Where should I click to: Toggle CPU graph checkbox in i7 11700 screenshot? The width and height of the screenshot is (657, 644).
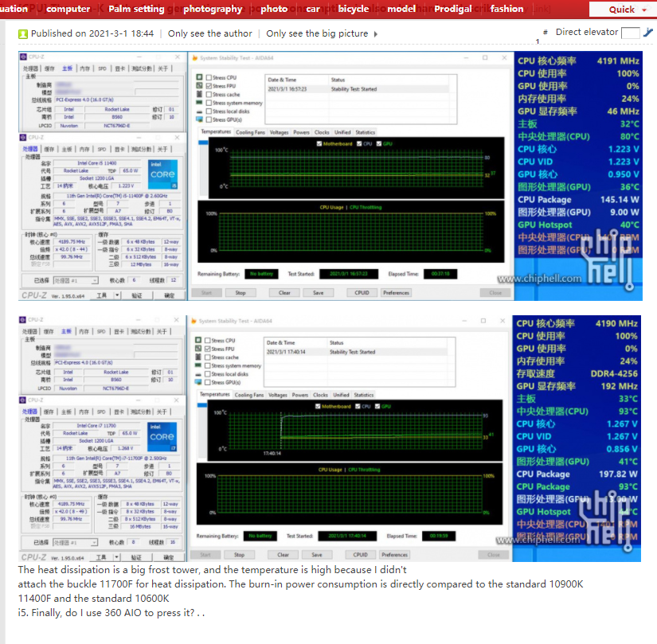pos(358,406)
